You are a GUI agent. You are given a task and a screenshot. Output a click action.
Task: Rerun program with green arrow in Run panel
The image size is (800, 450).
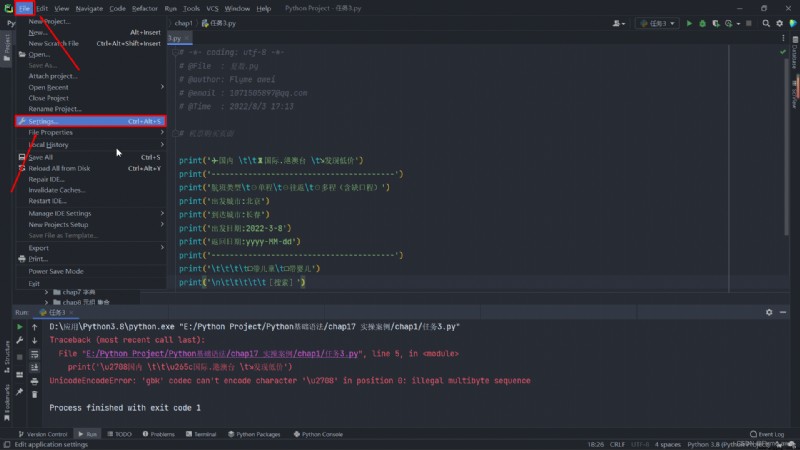(x=19, y=327)
